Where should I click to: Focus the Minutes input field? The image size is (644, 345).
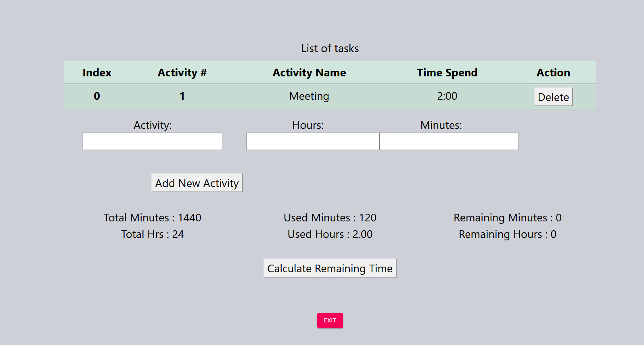click(x=449, y=141)
